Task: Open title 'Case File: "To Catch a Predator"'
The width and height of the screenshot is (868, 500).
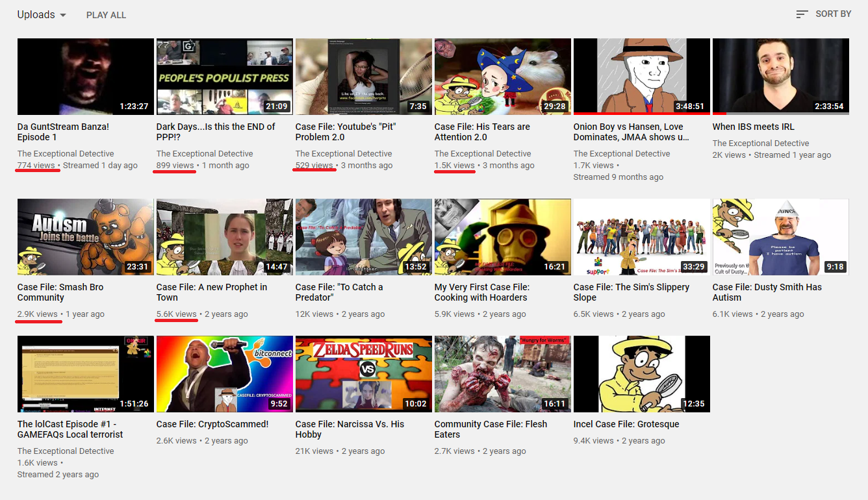Action: point(339,292)
